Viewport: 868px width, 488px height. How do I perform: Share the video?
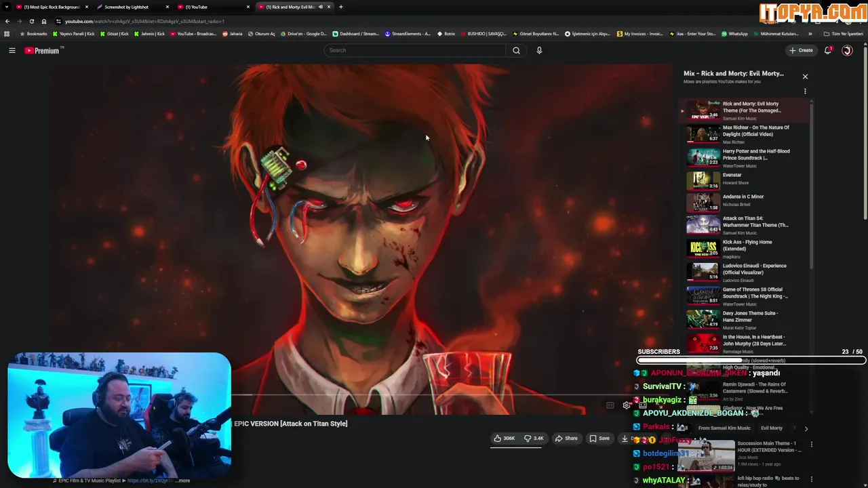(566, 439)
